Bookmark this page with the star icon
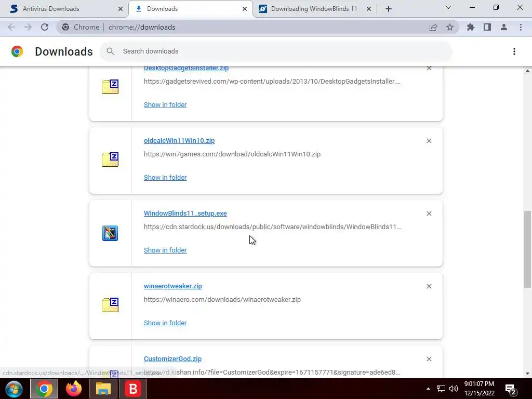The height and width of the screenshot is (399, 532). tap(450, 27)
